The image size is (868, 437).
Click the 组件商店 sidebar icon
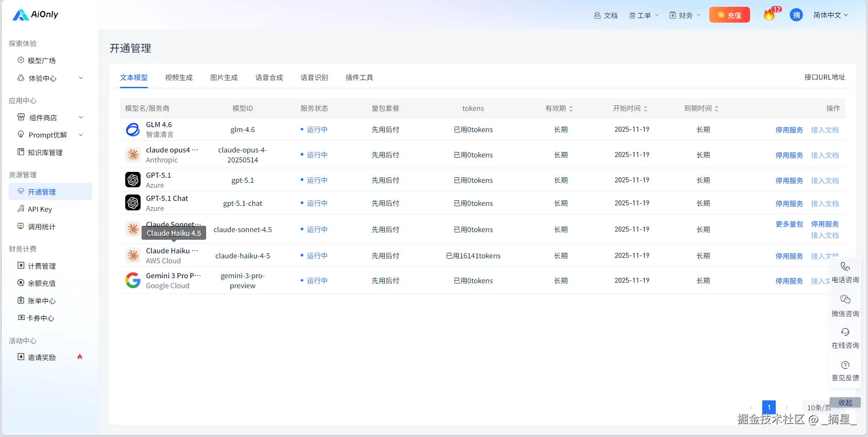pyautogui.click(x=21, y=117)
